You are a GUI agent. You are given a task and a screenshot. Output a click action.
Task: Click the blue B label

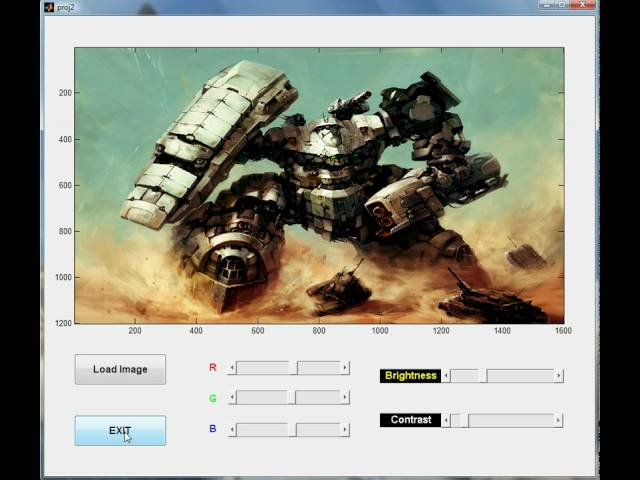(x=213, y=429)
